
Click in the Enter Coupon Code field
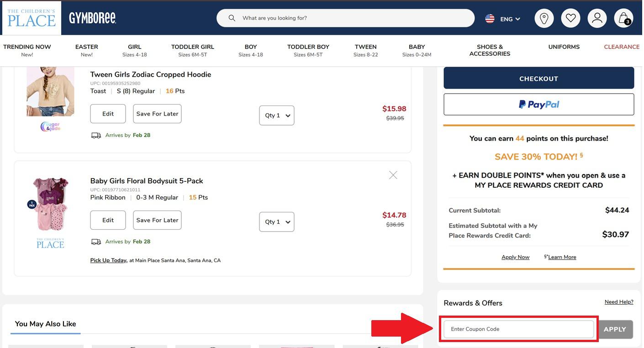click(519, 329)
